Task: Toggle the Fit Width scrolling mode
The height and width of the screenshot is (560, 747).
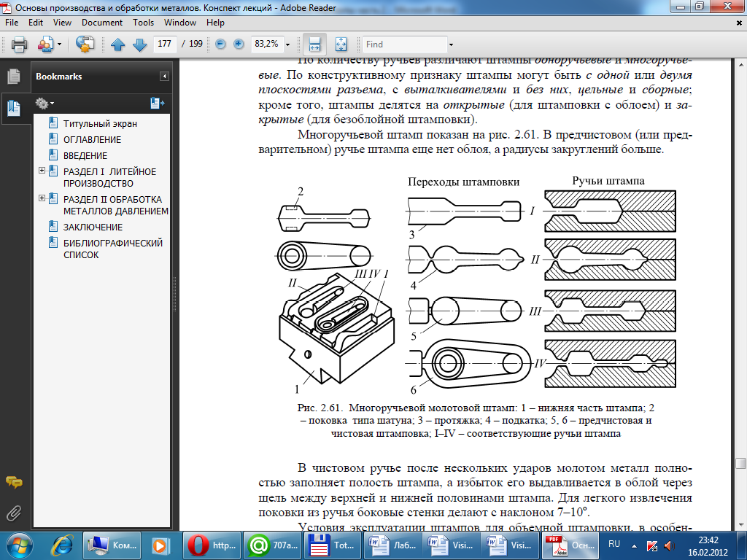Action: (x=314, y=44)
